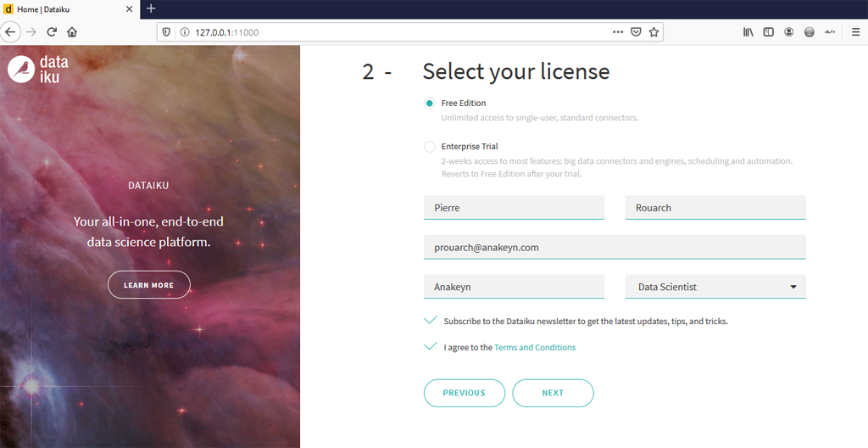Toggle the browser sidebar view
The image size is (868, 448).
(768, 32)
